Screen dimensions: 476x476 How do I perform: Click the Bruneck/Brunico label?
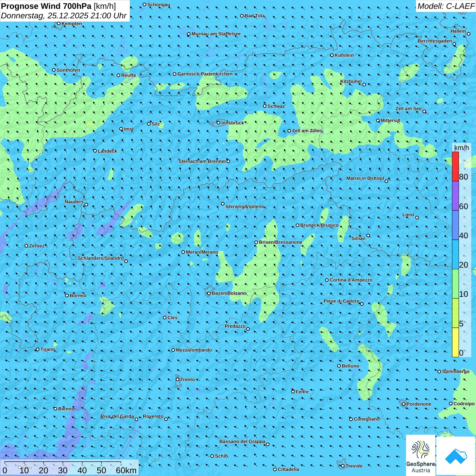[320, 225]
